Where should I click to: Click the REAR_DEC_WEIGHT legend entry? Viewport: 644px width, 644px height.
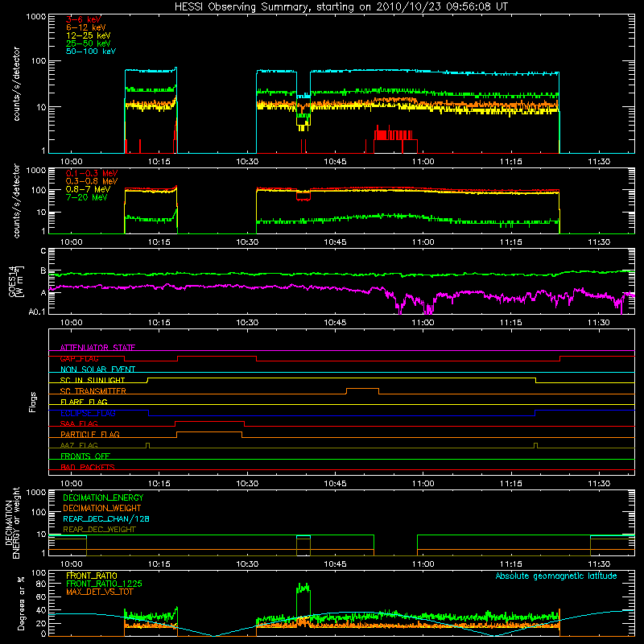(99, 530)
